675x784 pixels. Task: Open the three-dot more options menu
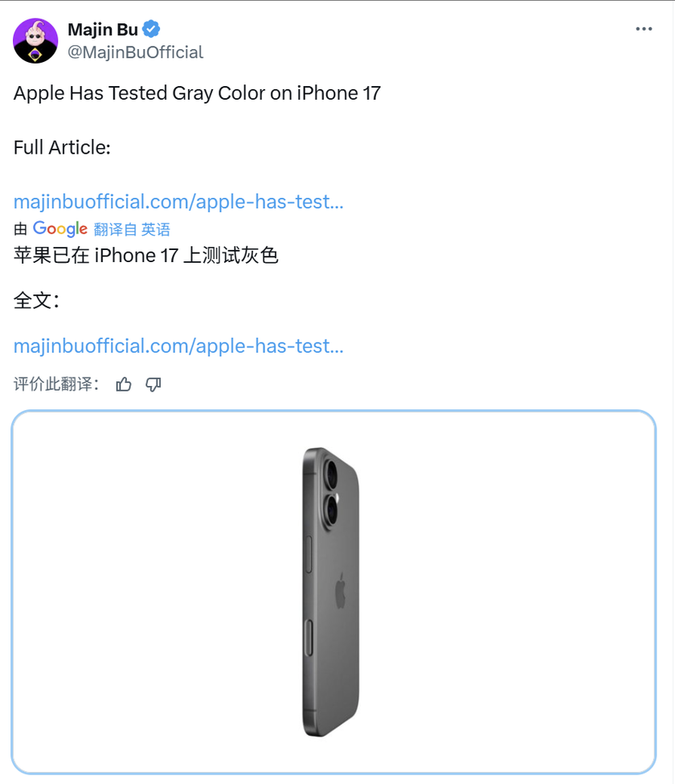pos(644,29)
